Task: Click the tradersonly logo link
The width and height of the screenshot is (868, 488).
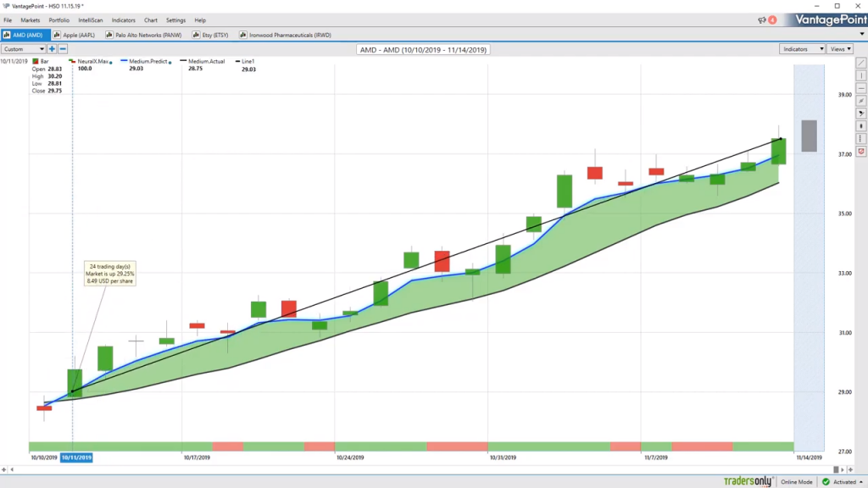Action: (x=748, y=481)
